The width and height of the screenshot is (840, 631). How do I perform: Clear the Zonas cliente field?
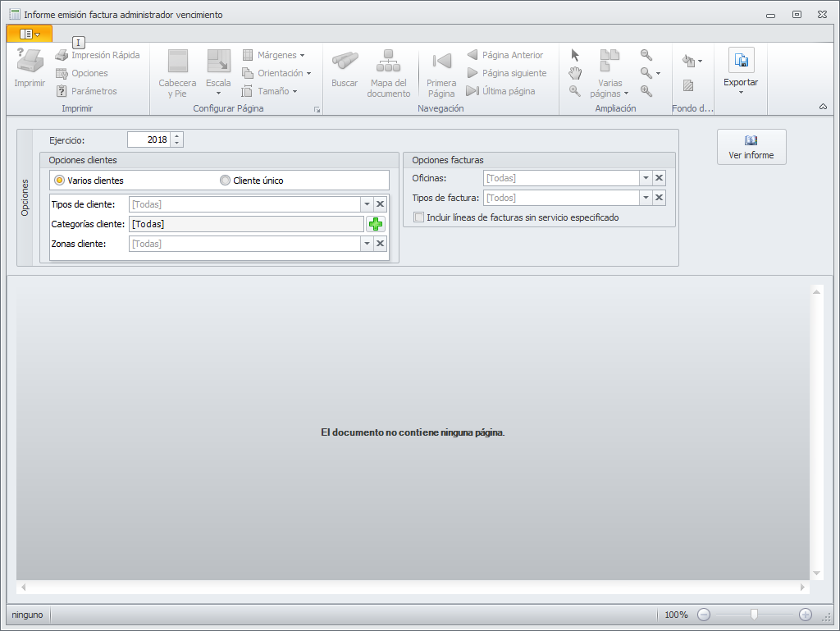(x=381, y=244)
